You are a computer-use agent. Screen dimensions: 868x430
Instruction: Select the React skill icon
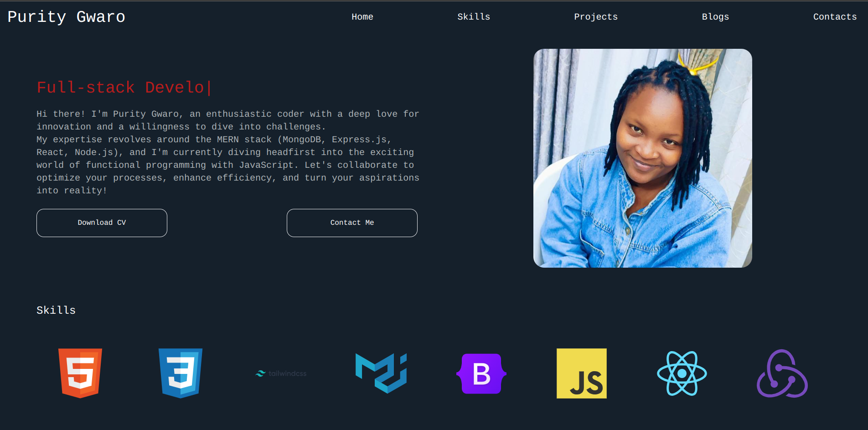coord(681,373)
